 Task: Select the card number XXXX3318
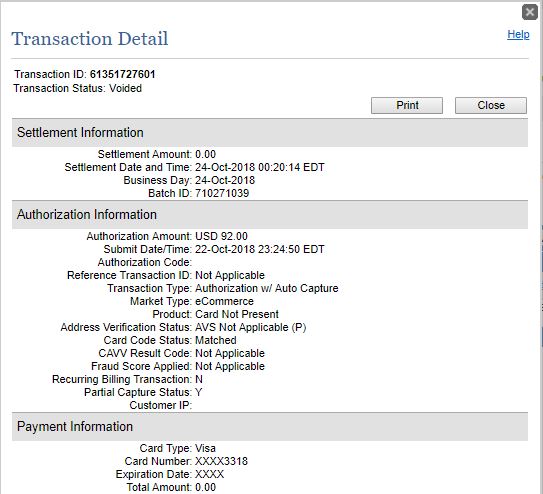(x=222, y=461)
